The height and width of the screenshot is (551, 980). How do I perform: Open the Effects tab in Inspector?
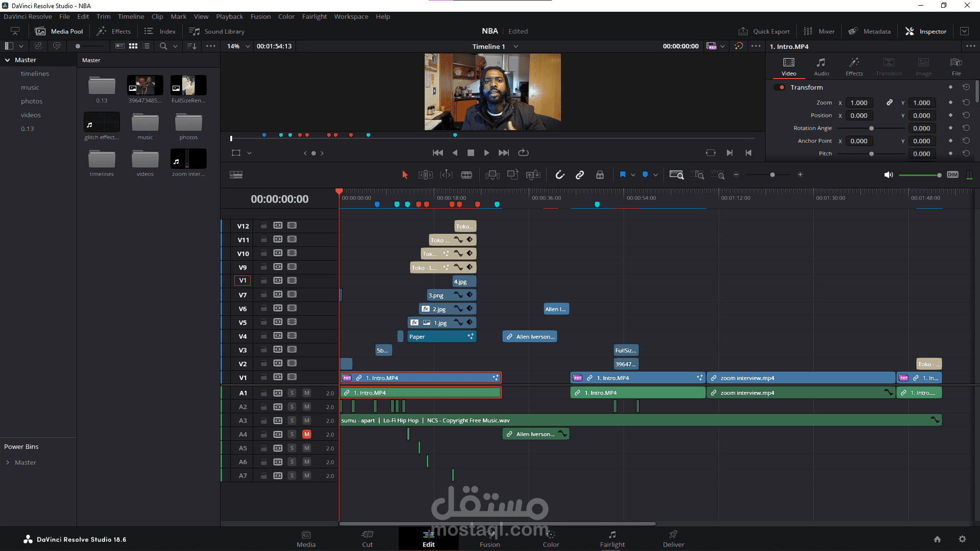[x=854, y=67]
